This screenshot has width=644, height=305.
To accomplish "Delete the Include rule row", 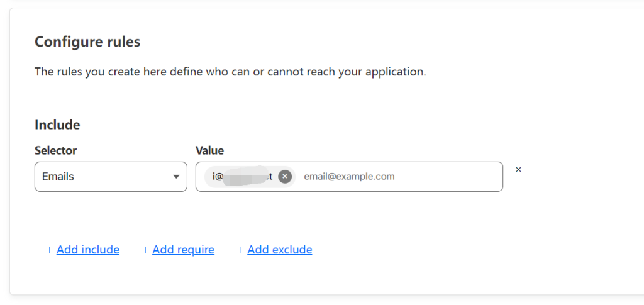I will 518,169.
